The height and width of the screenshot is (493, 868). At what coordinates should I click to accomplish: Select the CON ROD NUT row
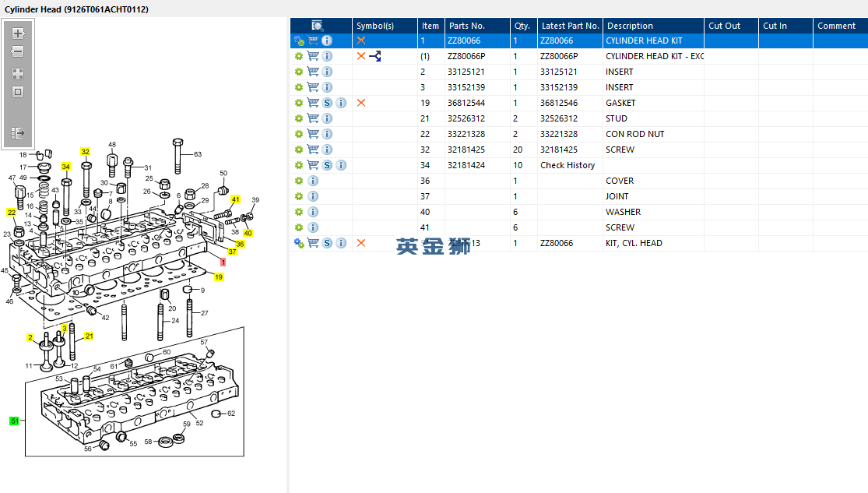(634, 134)
